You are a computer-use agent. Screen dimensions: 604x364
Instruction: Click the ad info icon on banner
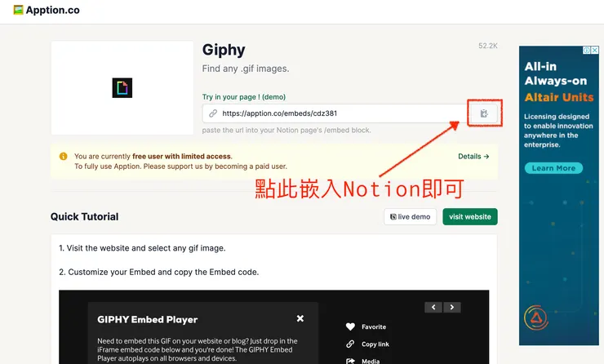point(587,50)
